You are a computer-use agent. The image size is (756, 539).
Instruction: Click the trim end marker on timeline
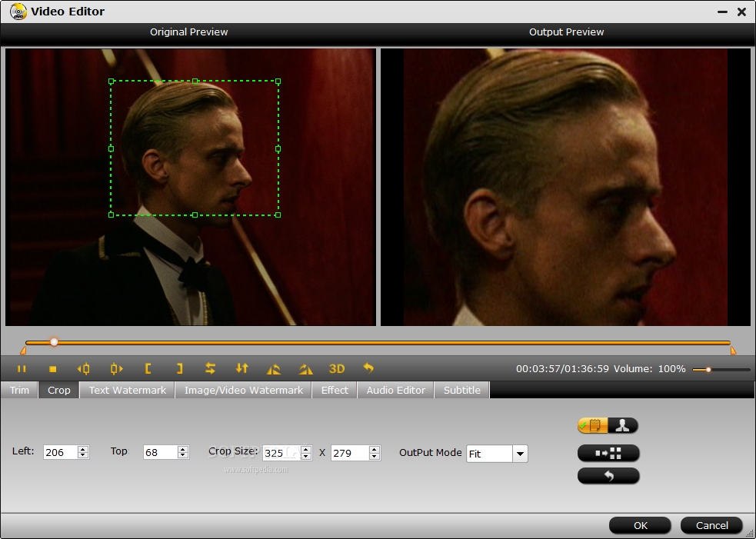click(734, 351)
